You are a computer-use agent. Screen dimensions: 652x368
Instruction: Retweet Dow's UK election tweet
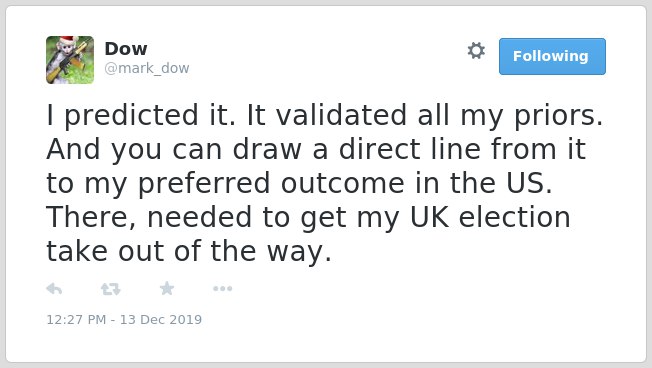point(111,289)
